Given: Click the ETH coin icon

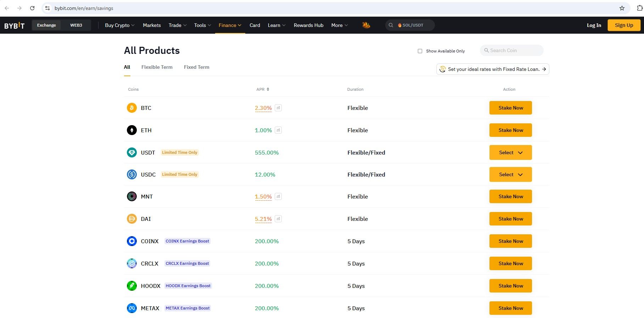Looking at the screenshot, I should [132, 130].
